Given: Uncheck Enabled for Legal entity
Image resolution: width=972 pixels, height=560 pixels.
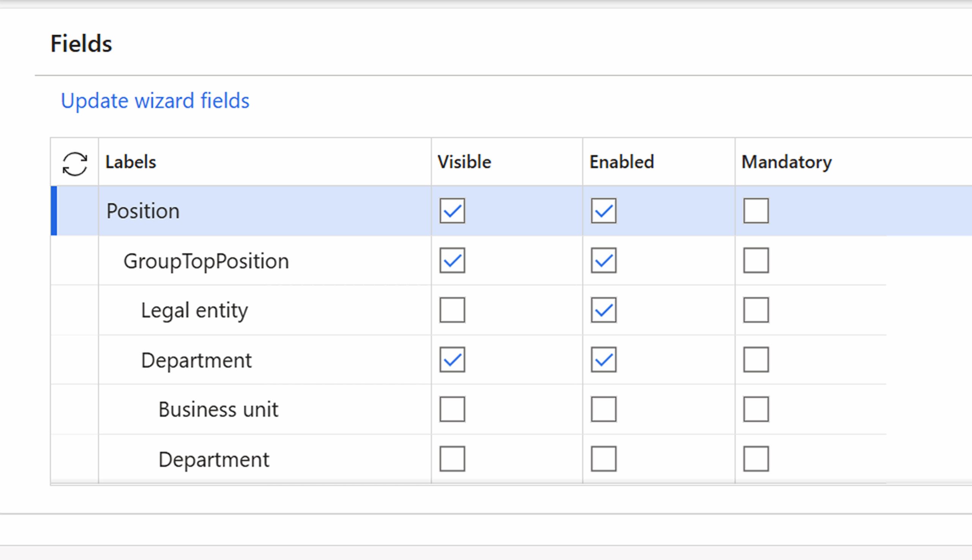Looking at the screenshot, I should pos(603,310).
